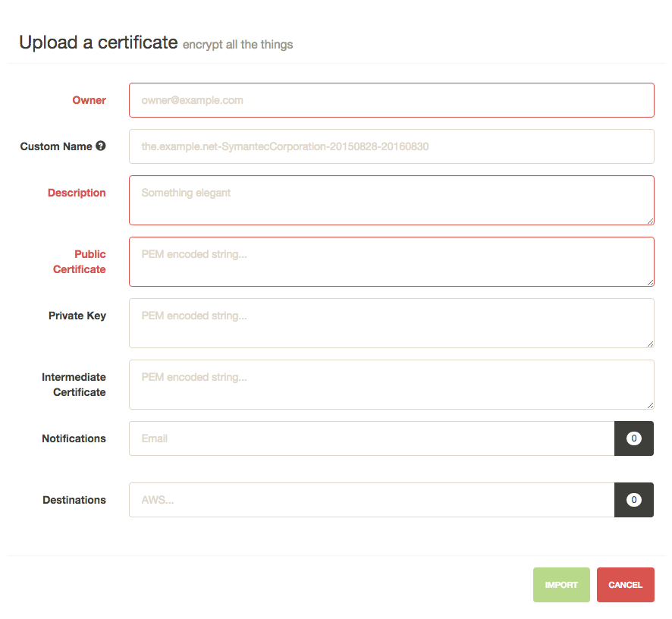The height and width of the screenshot is (619, 672).
Task: Click the Destinations AWS input
Action: [372, 500]
